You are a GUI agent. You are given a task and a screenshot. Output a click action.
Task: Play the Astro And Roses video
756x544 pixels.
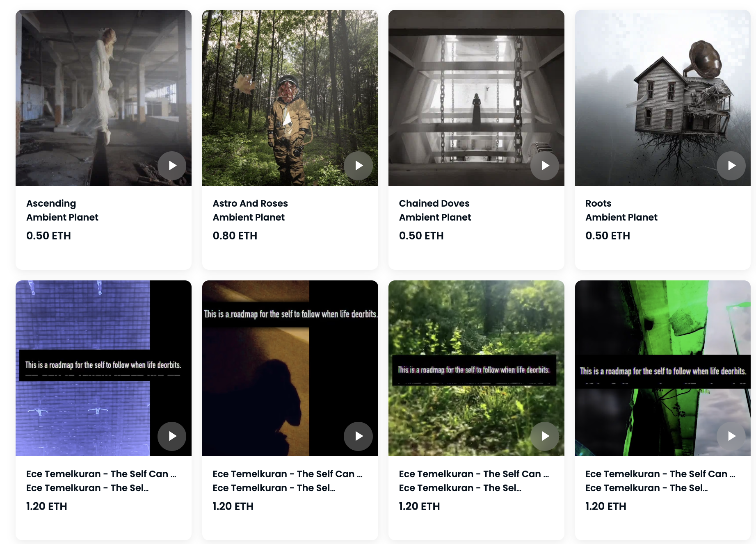pos(358,166)
